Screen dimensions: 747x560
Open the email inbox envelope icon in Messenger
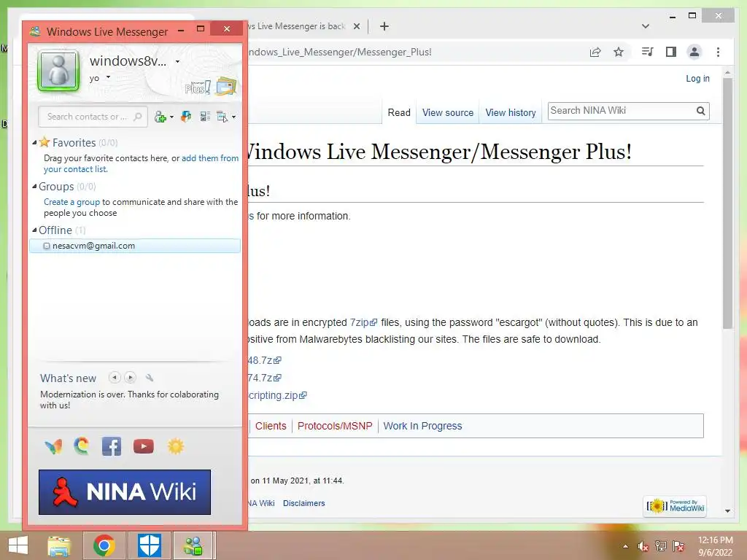pyautogui.click(x=226, y=87)
